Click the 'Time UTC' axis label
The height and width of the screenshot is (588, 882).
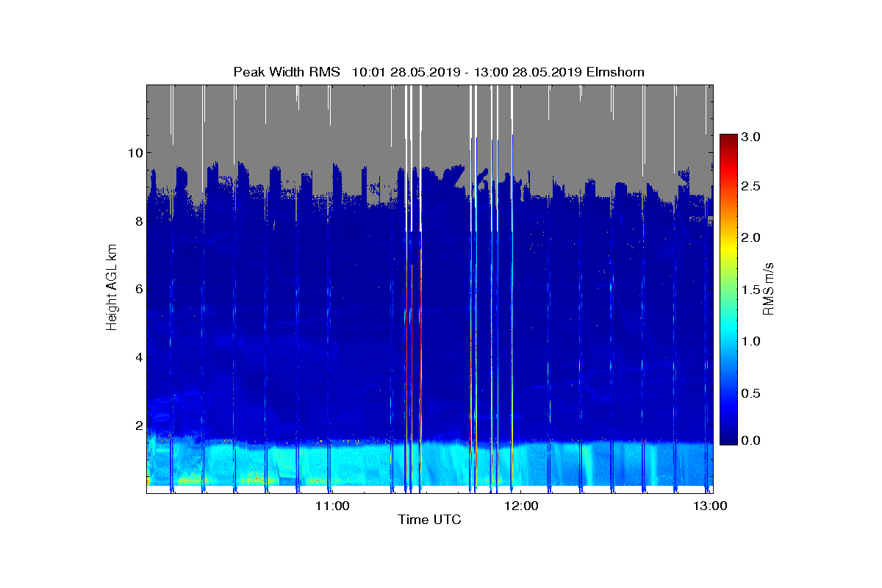[x=429, y=520]
